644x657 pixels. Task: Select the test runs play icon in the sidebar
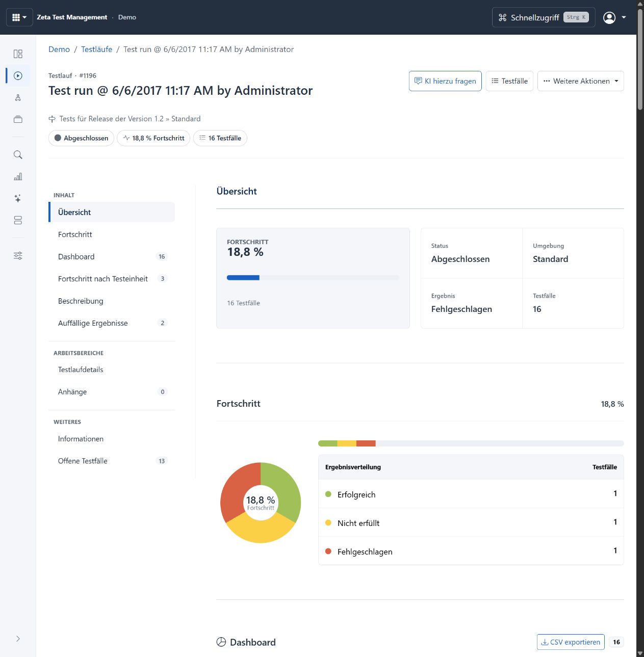pos(18,76)
